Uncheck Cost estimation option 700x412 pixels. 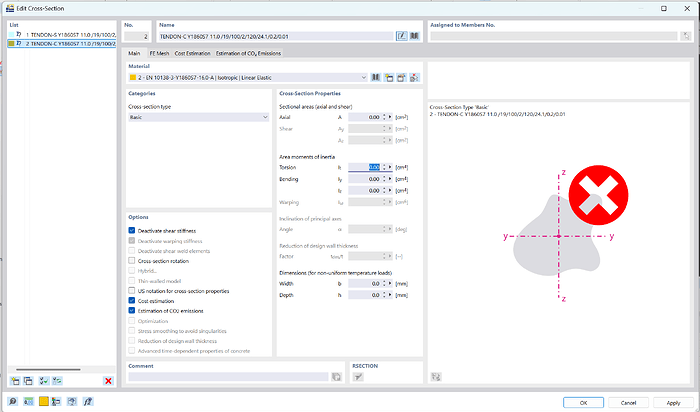[132, 300]
